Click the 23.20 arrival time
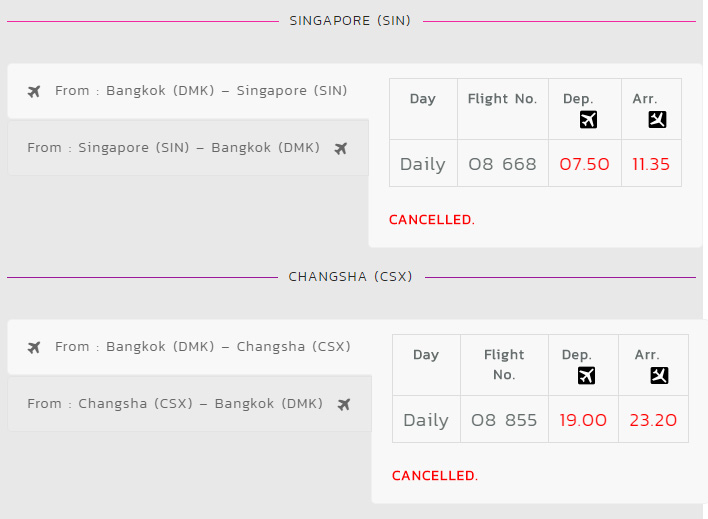708x519 pixels. click(653, 420)
